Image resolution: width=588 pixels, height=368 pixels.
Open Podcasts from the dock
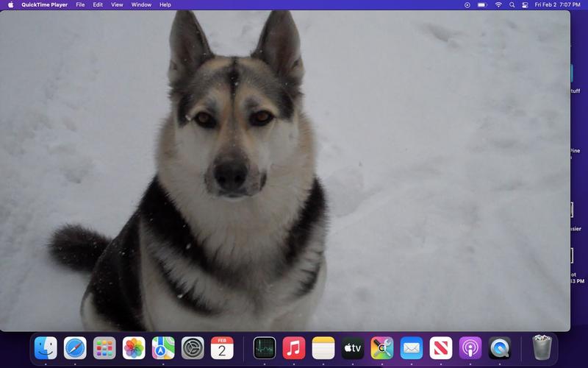(x=470, y=347)
